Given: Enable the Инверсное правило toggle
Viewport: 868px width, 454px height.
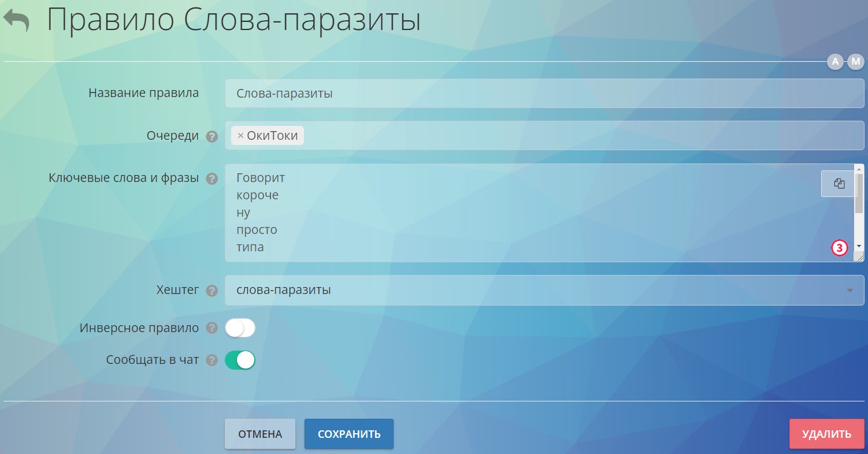Looking at the screenshot, I should [240, 328].
